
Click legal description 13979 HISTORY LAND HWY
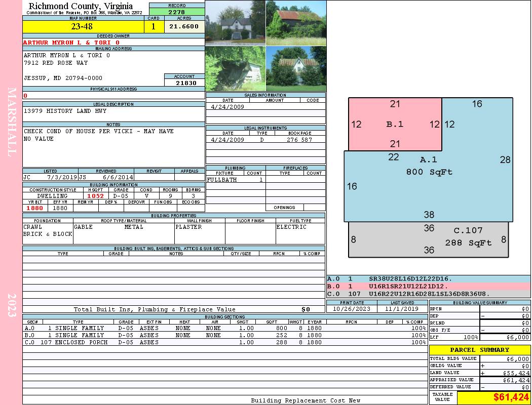pyautogui.click(x=65, y=111)
